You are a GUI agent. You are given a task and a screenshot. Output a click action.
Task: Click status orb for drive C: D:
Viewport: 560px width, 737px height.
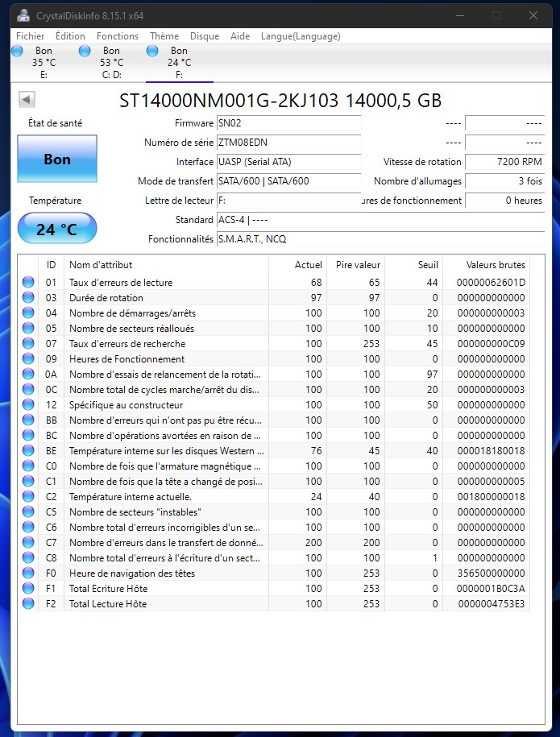coord(85,51)
